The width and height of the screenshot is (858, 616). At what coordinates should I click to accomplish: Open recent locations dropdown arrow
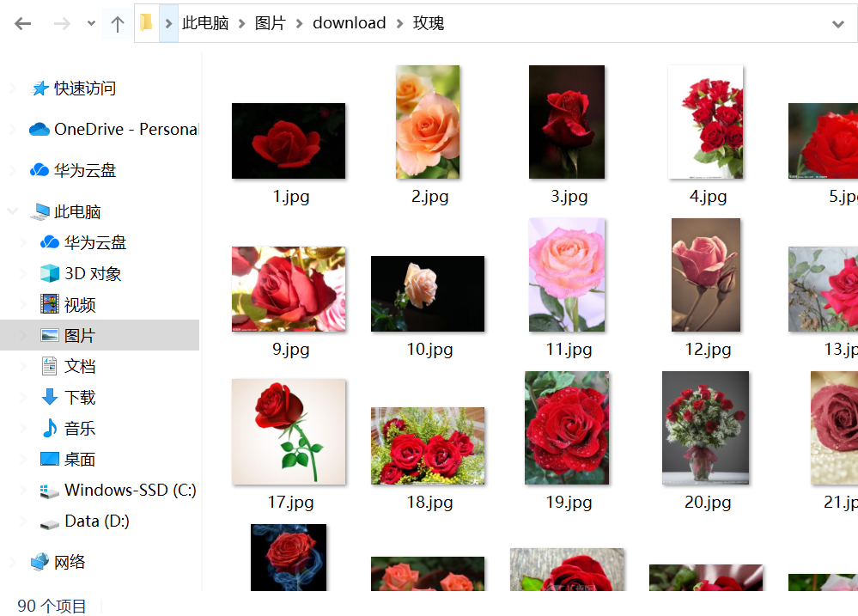click(x=91, y=23)
